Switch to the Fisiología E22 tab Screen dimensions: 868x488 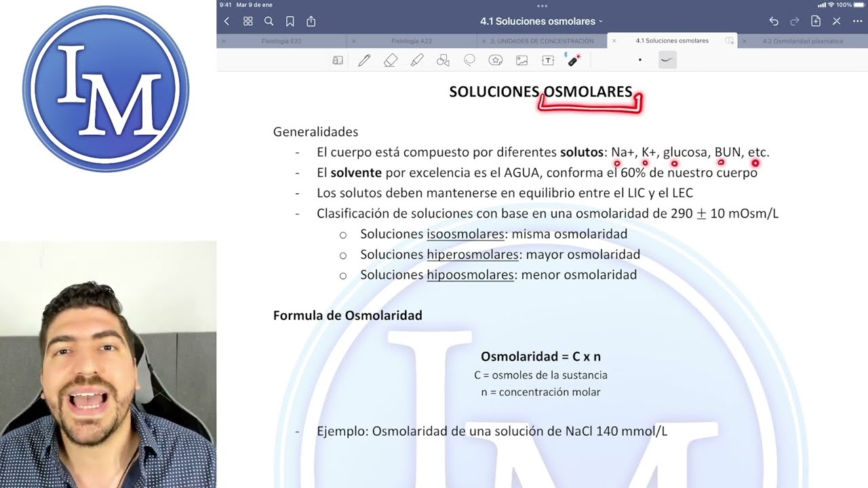click(x=281, y=41)
